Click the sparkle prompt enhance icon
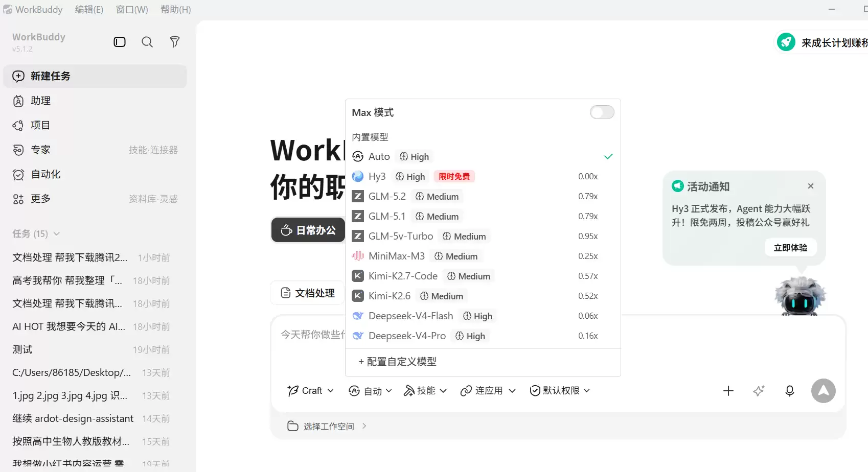Screen dimensions: 868x472 pyautogui.click(x=759, y=391)
